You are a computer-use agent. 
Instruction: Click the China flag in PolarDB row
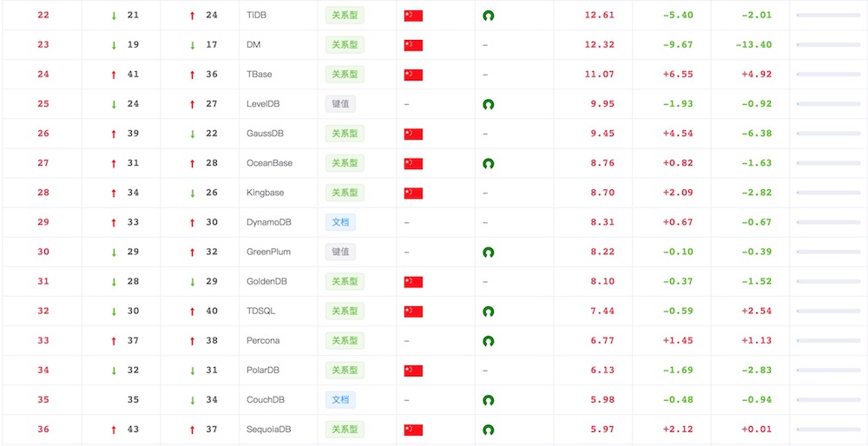click(413, 371)
